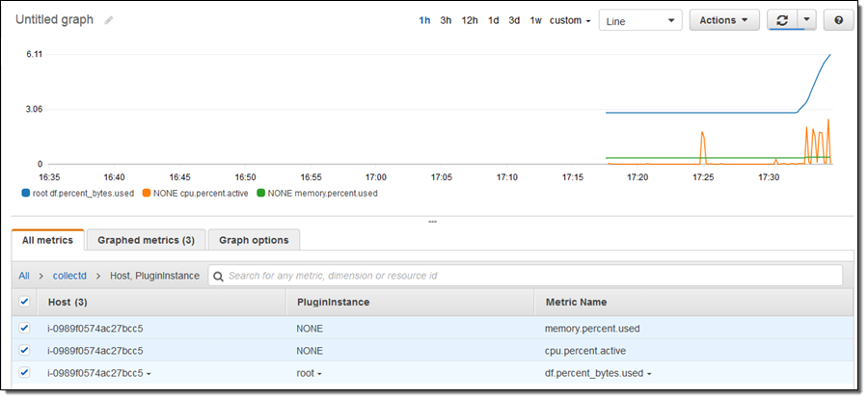Set time range to 3h
The height and width of the screenshot is (400, 868).
pos(446,20)
